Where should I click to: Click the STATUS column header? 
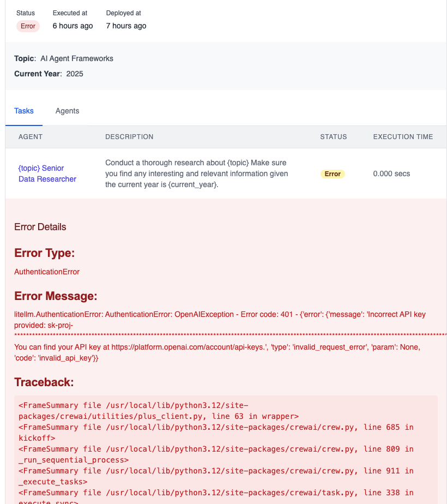[x=334, y=137]
